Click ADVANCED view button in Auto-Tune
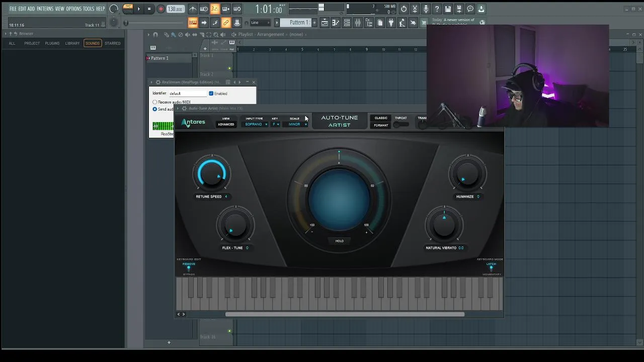 pos(226,124)
